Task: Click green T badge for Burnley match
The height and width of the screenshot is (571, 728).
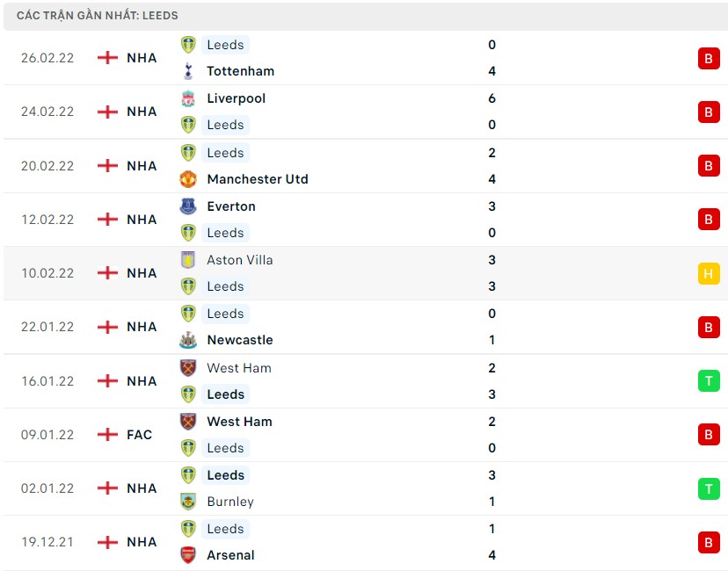Action: pyautogui.click(x=709, y=488)
